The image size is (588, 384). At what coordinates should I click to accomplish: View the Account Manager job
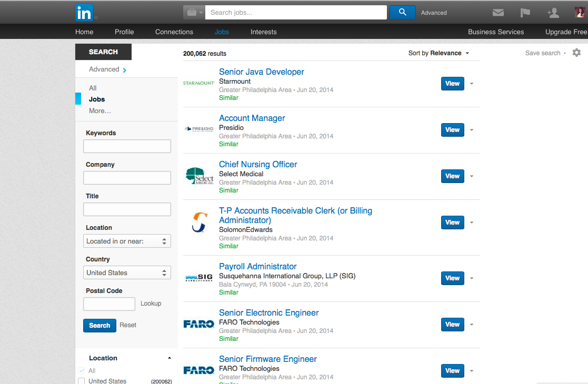(453, 130)
